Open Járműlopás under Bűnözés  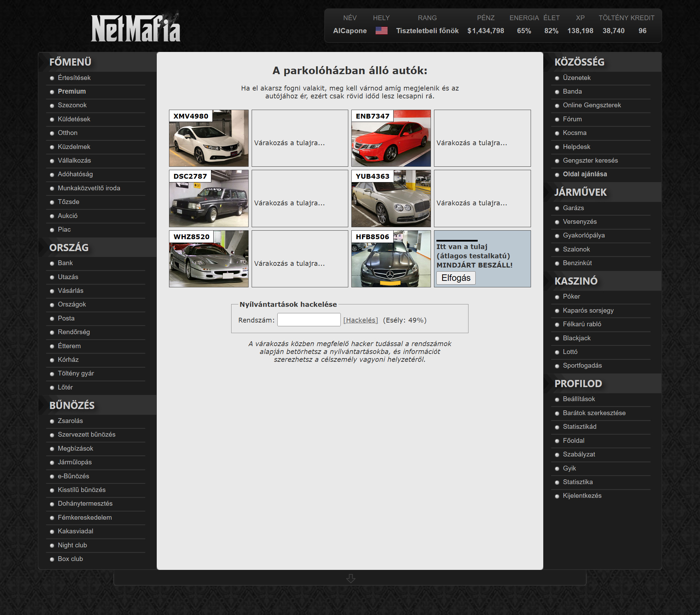point(75,462)
